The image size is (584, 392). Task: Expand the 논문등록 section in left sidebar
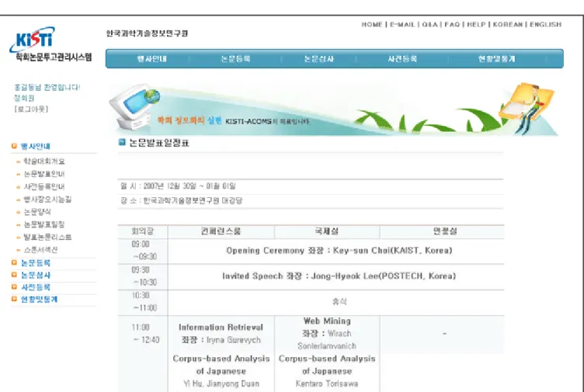[x=36, y=263]
